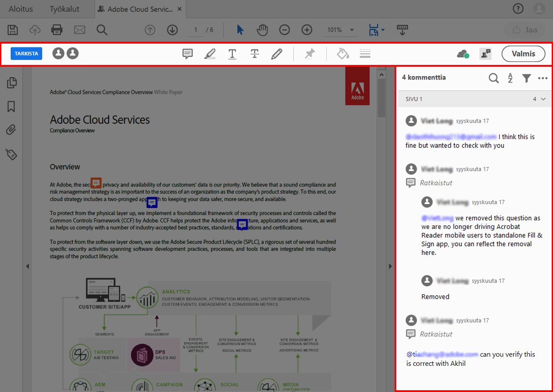Image resolution: width=553 pixels, height=392 pixels.
Task: Open the page thumbnails sidebar panel
Action: (x=12, y=83)
